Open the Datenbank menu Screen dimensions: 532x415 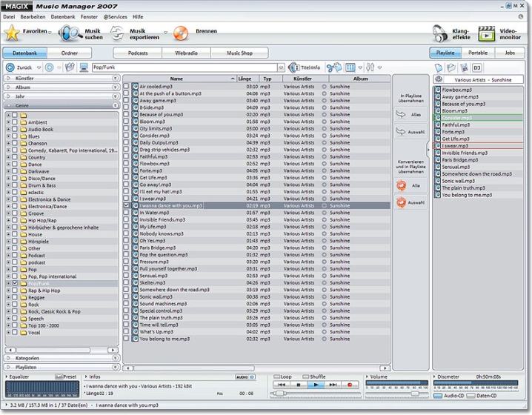tap(63, 16)
